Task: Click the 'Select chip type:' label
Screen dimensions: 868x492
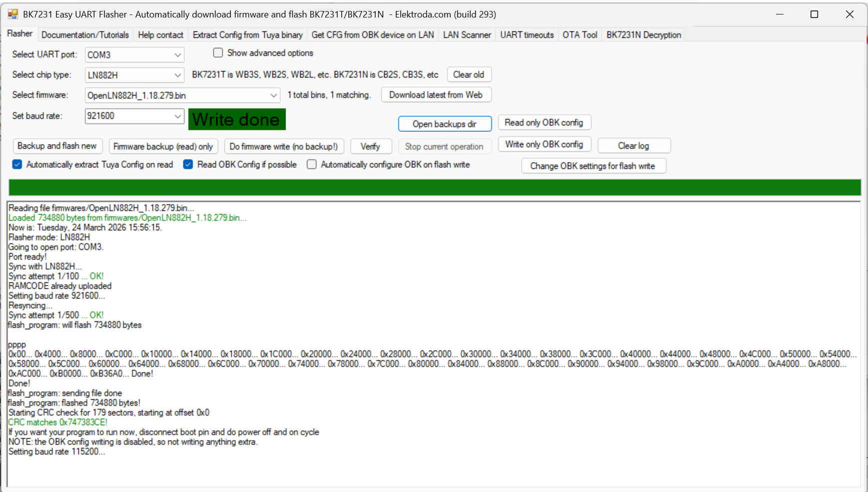Action: pos(41,75)
